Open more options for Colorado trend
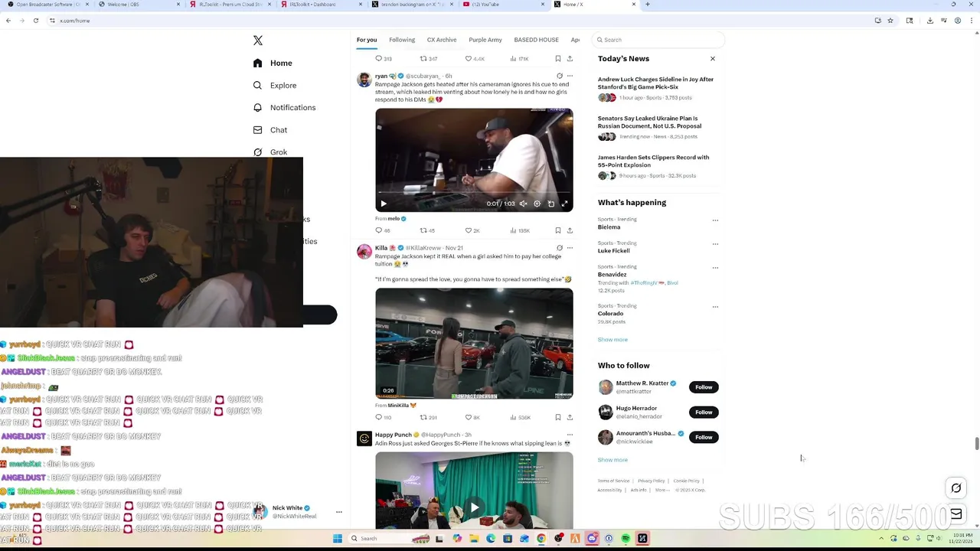This screenshot has height=551, width=980. [715, 307]
